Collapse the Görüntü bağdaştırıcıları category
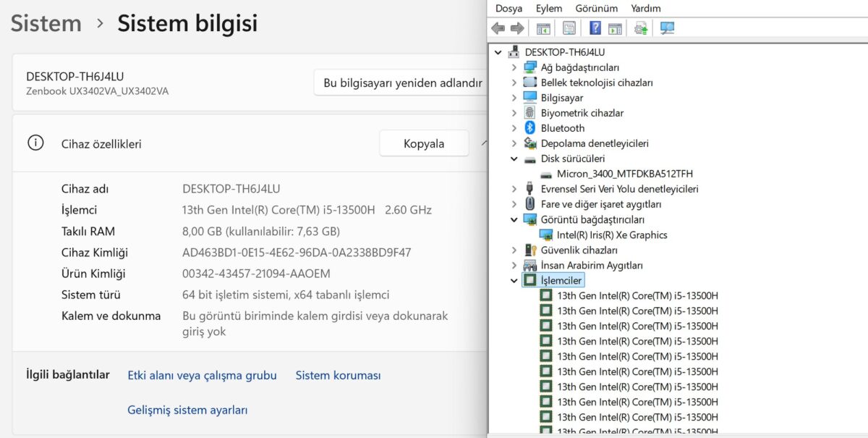This screenshot has width=868, height=438. pos(514,219)
